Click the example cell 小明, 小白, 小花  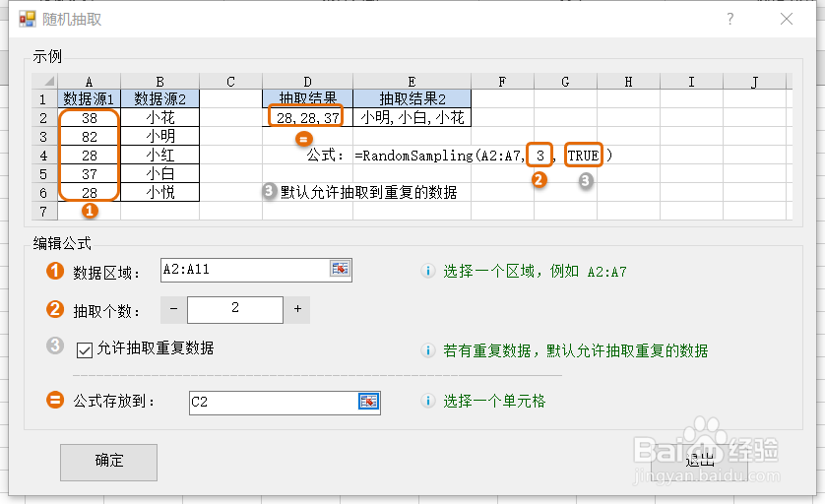412,117
